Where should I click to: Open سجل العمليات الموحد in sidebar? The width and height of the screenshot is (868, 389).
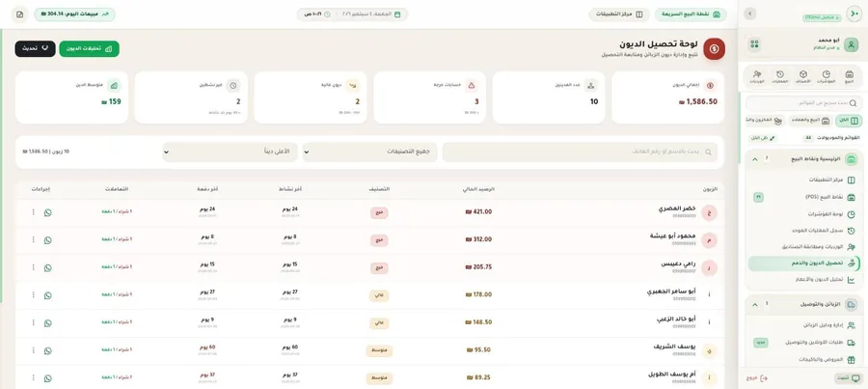click(802, 231)
